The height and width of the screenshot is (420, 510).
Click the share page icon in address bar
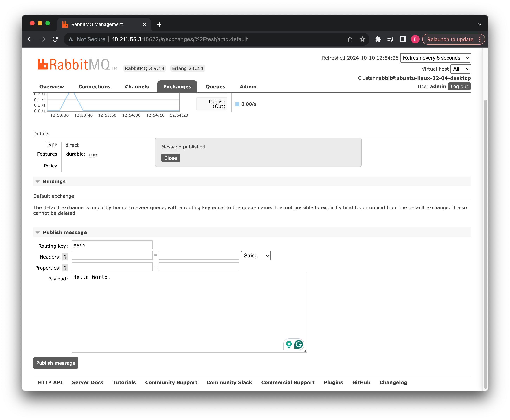tap(350, 39)
